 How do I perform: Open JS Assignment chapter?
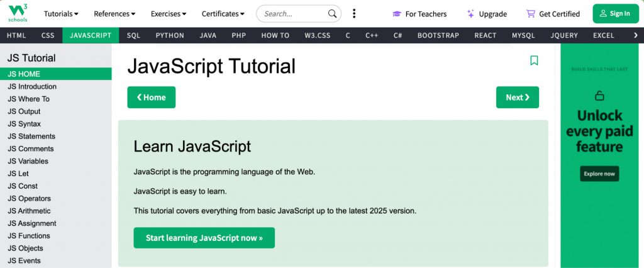(56, 223)
